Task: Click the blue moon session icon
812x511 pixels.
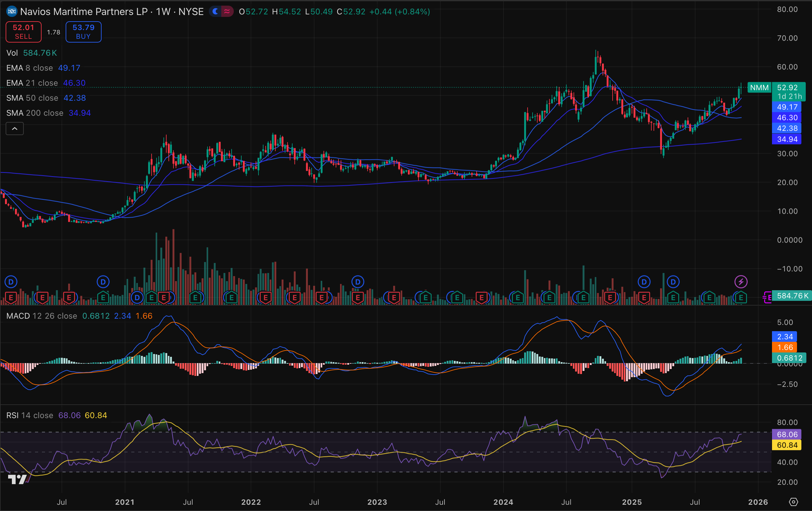Action: click(x=215, y=12)
